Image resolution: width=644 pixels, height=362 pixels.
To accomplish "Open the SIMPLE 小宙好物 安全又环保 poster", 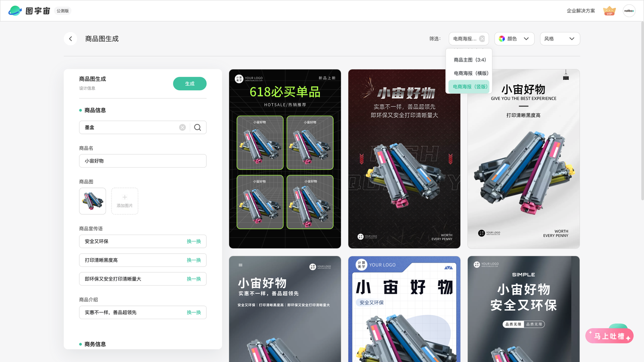I will point(523,309).
